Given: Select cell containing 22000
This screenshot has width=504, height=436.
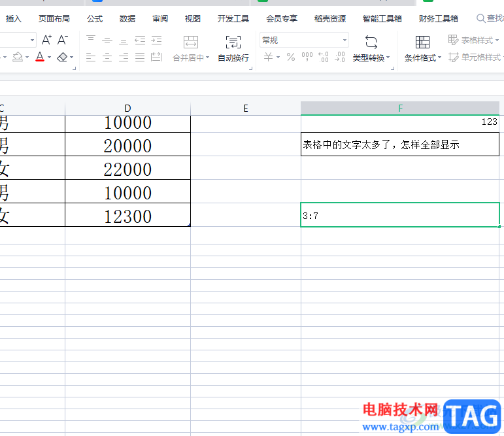Looking at the screenshot, I should coord(127,168).
